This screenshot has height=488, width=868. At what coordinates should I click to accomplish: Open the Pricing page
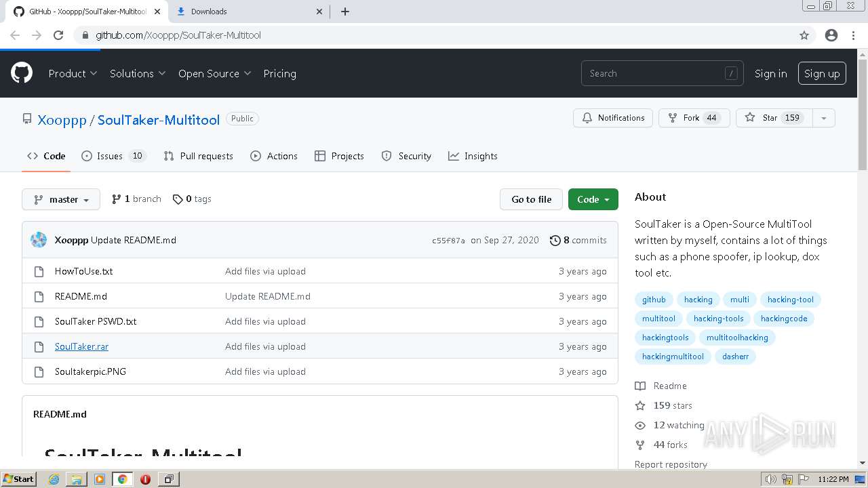(x=279, y=73)
